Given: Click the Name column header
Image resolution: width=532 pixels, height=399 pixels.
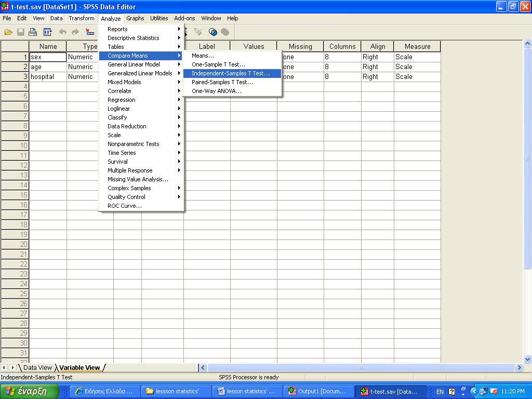Looking at the screenshot, I should pyautogui.click(x=48, y=46).
